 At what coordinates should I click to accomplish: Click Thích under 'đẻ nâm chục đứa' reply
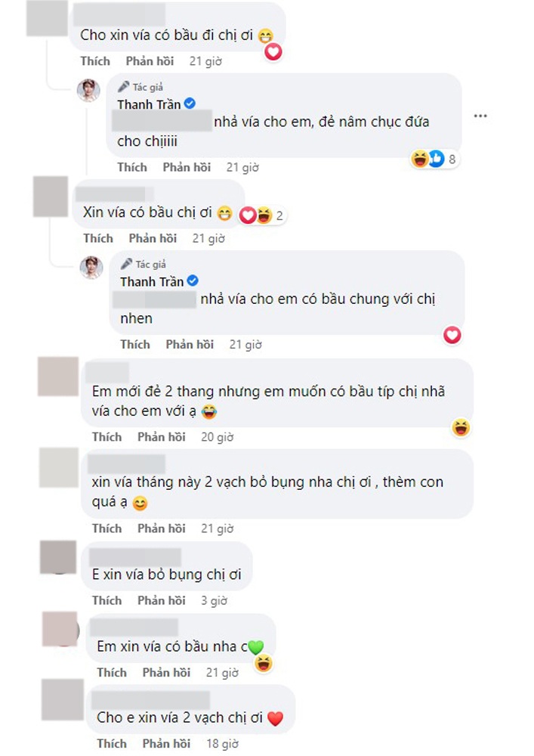(132, 167)
